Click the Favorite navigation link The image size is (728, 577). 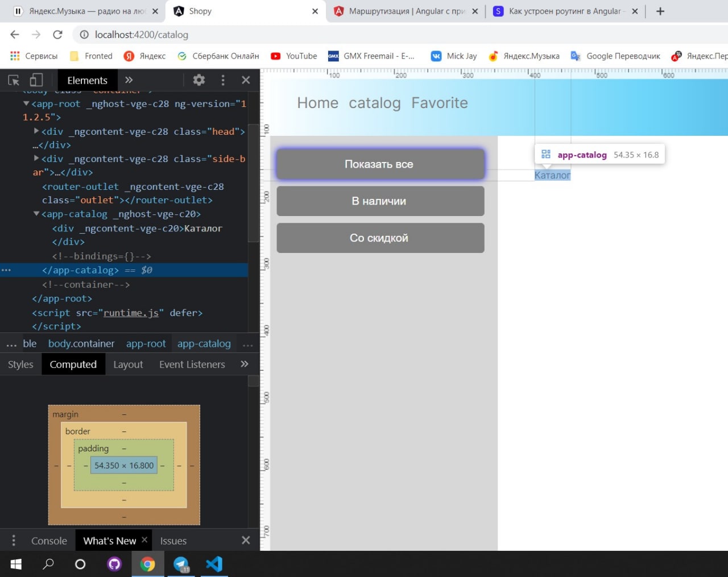(x=440, y=103)
